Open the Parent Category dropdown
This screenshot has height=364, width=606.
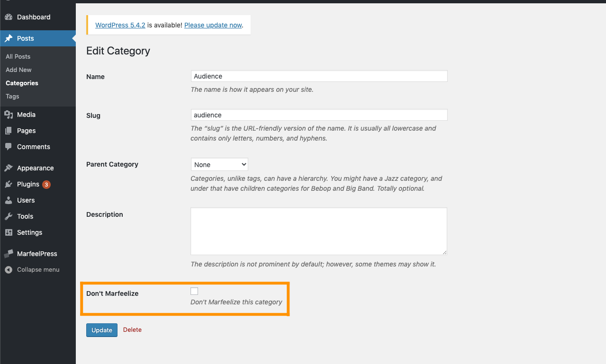[219, 165]
